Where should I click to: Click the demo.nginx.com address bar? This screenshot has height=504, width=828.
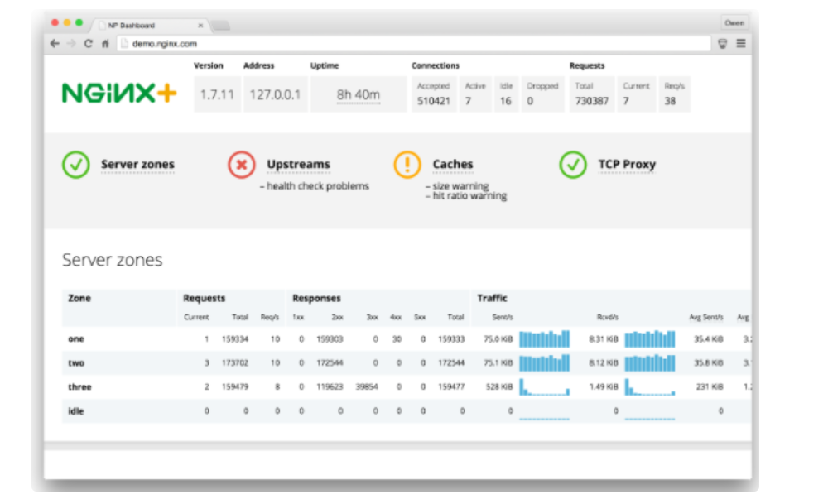pyautogui.click(x=414, y=43)
